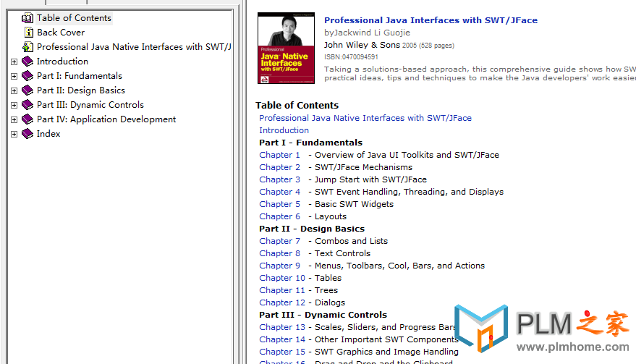The image size is (636, 364).
Task: Click the purple book icon beside Part III: Dynamic Controls
Action: [x=27, y=105]
